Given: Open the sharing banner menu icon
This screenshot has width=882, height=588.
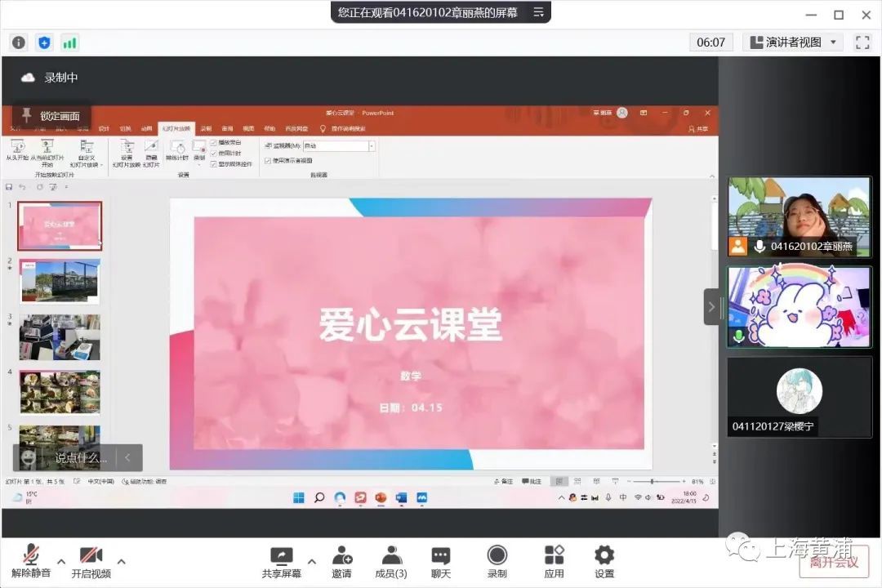Looking at the screenshot, I should pyautogui.click(x=538, y=12).
